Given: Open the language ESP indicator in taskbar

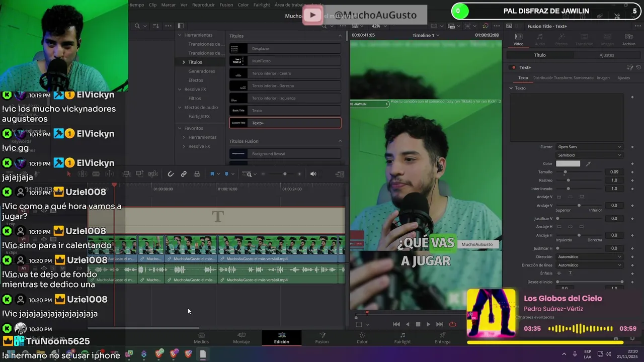Looking at the screenshot, I should pyautogui.click(x=588, y=354).
